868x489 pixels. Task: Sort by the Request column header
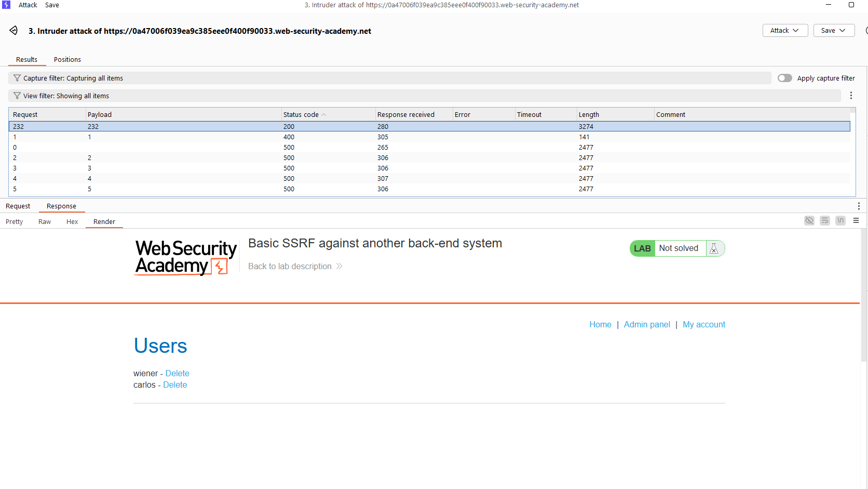[x=48, y=115]
